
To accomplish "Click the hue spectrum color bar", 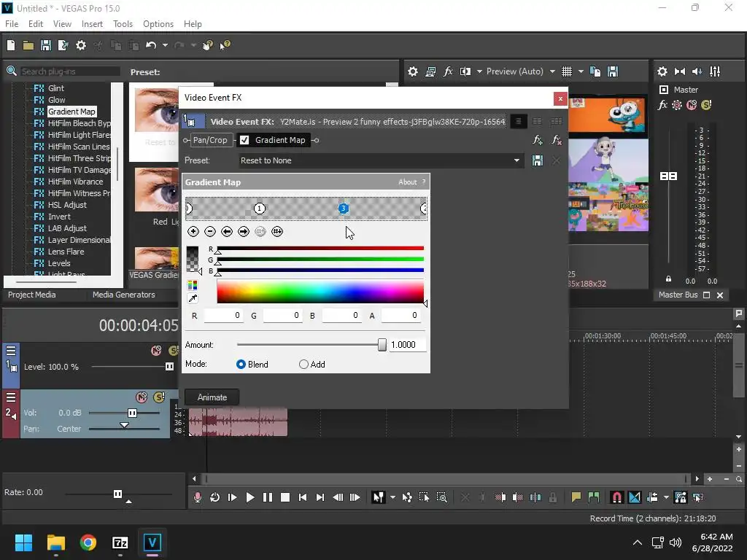I will [x=320, y=292].
